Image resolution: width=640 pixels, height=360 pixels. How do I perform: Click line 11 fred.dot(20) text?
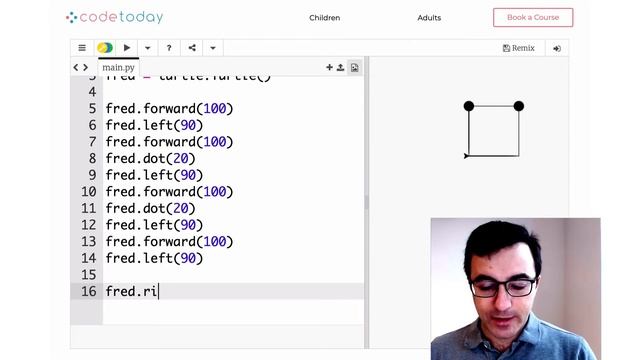[151, 209]
